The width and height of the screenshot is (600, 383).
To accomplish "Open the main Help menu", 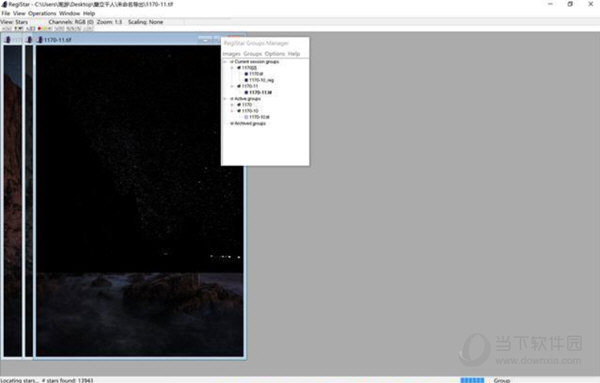I will click(x=89, y=13).
